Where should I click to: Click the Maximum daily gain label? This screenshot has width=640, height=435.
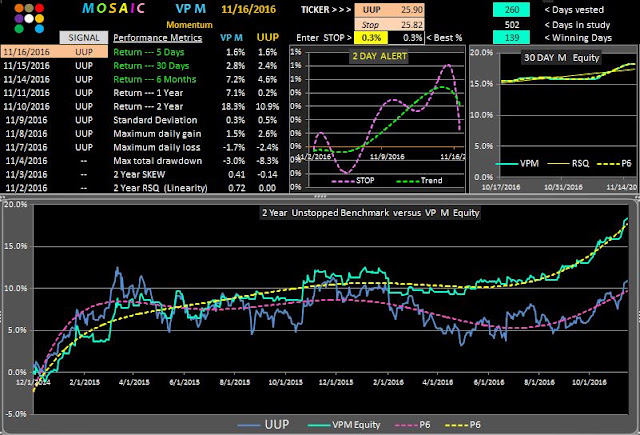157,133
